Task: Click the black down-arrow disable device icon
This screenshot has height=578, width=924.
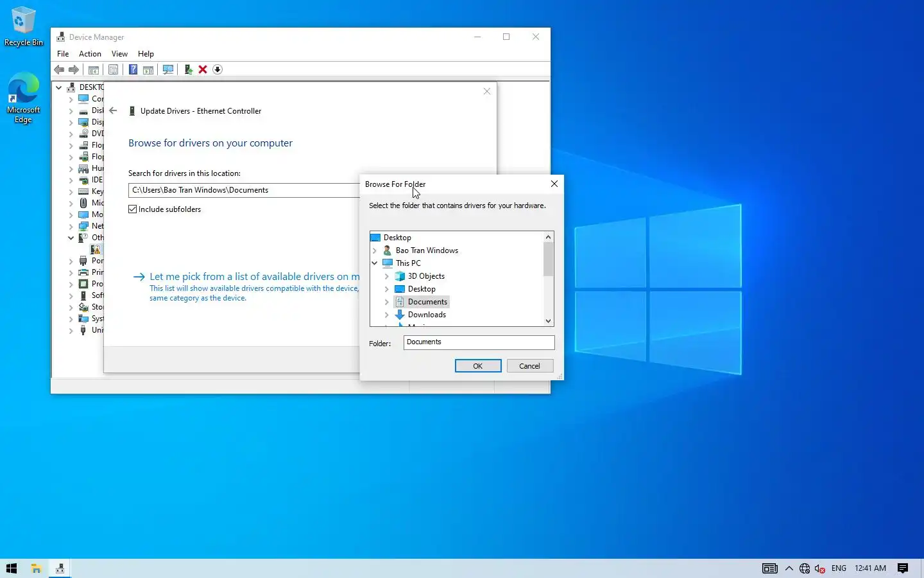Action: tap(218, 69)
